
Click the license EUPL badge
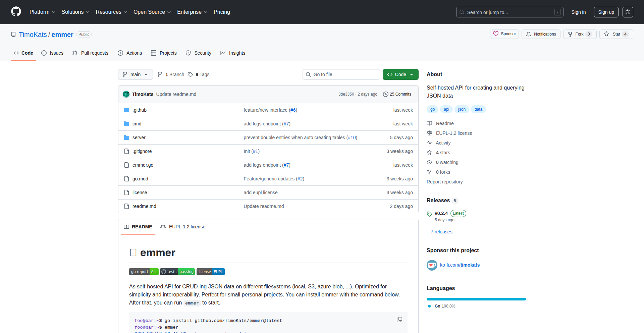pos(211,272)
